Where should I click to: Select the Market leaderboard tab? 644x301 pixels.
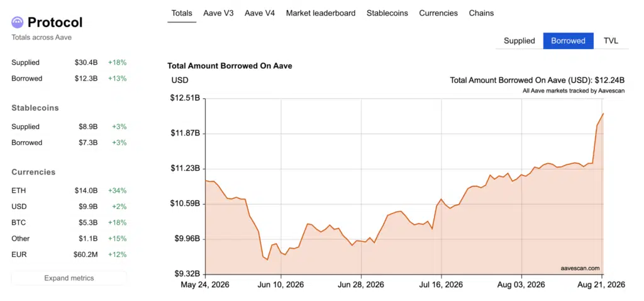coord(321,13)
